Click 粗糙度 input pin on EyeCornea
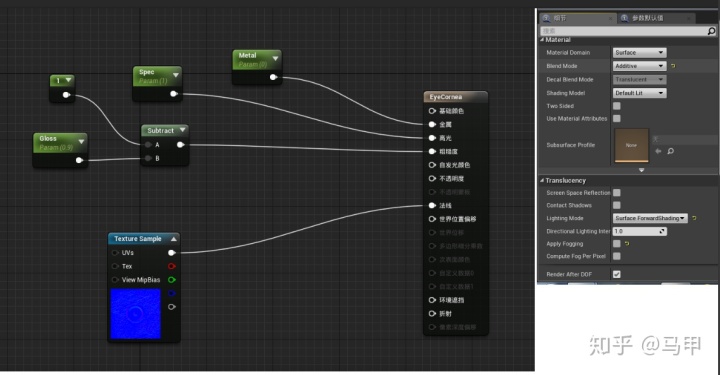 pos(432,151)
